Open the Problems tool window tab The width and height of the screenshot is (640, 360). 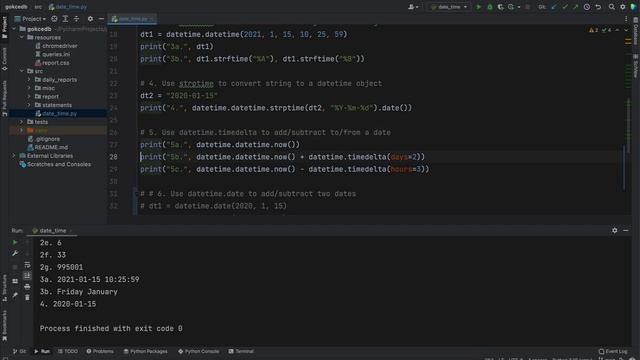click(x=100, y=351)
